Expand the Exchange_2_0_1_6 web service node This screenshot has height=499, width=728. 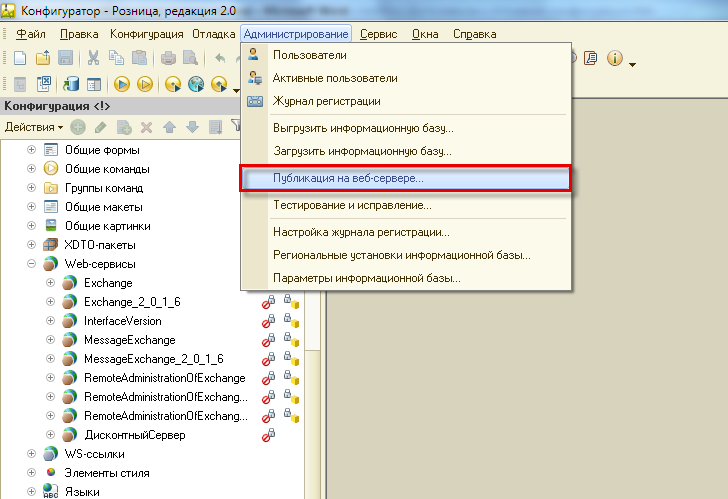pos(51,302)
